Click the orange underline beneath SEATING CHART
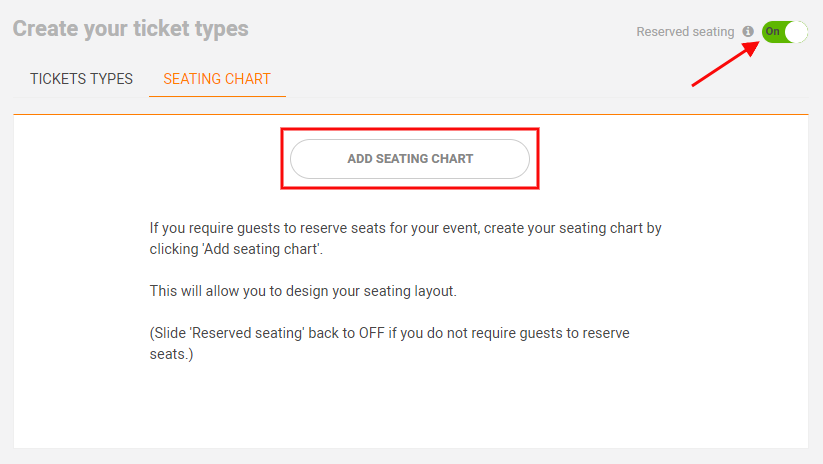The image size is (823, 464). (x=217, y=97)
